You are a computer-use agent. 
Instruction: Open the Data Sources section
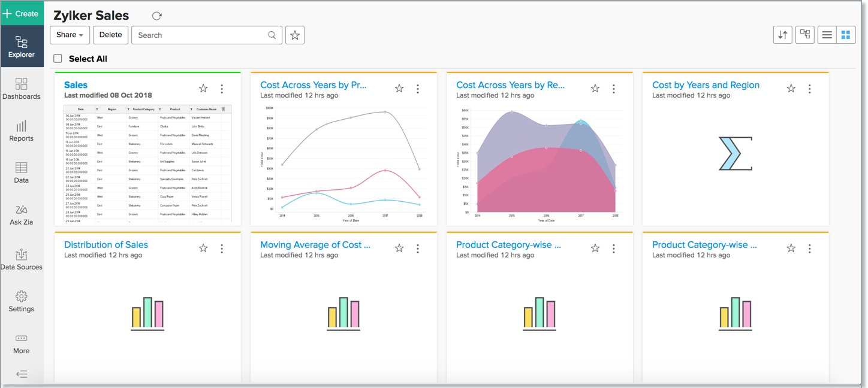point(22,260)
